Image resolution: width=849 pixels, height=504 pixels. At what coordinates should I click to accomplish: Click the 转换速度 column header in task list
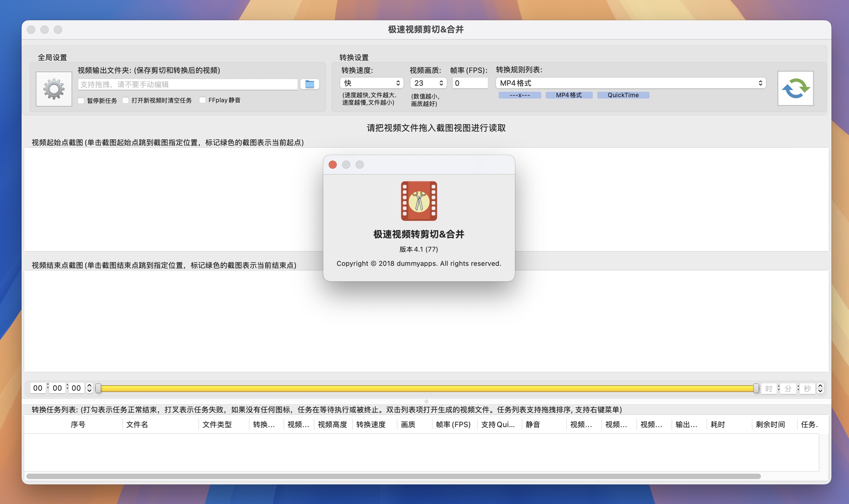tap(375, 424)
